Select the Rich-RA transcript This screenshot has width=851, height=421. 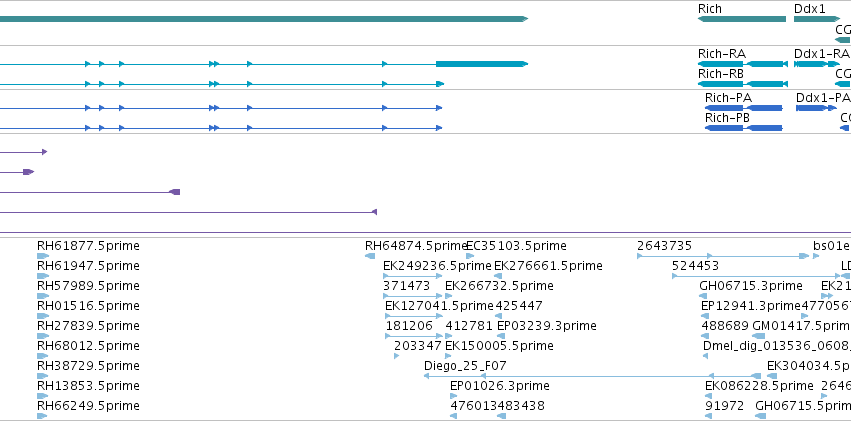click(x=743, y=64)
